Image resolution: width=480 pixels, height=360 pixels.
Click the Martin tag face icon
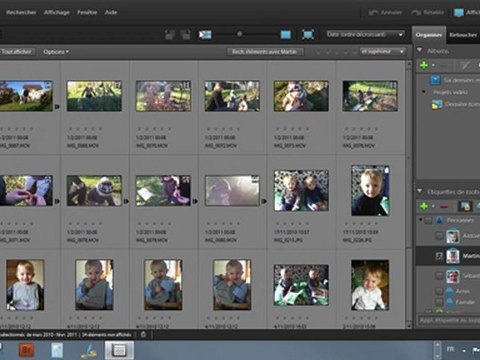[453, 256]
